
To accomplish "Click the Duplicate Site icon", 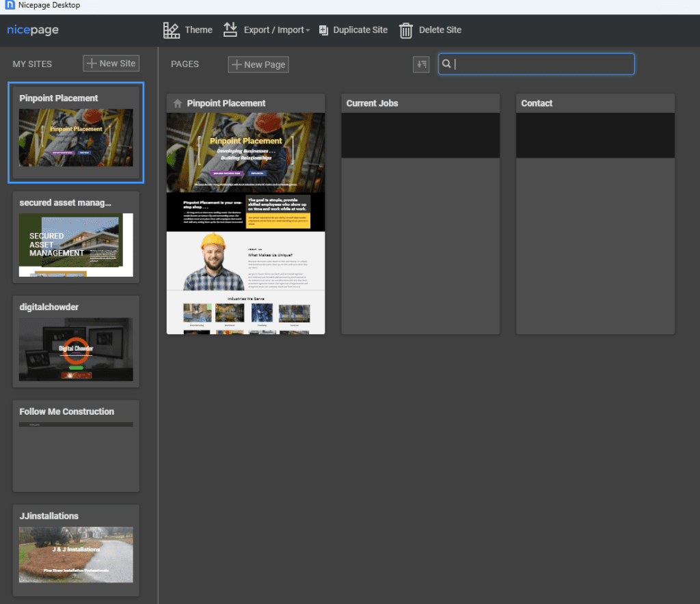I will pyautogui.click(x=323, y=30).
